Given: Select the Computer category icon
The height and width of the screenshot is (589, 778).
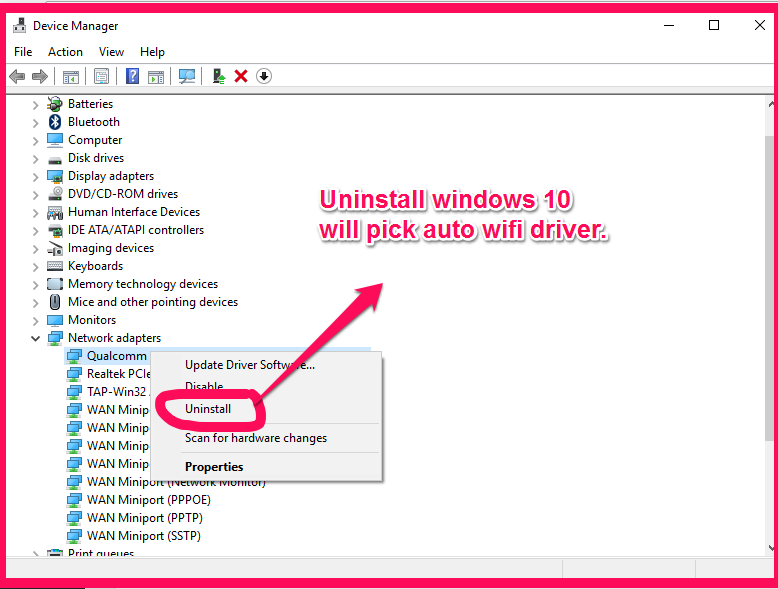Looking at the screenshot, I should tap(55, 140).
